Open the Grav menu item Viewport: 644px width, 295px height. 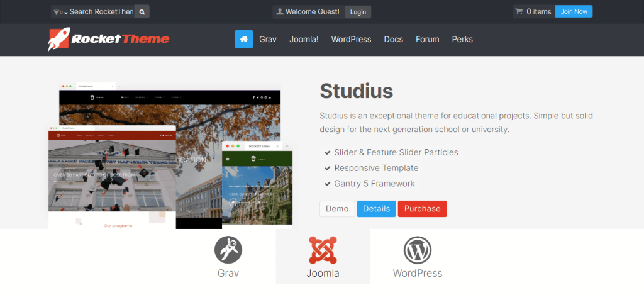[268, 40]
